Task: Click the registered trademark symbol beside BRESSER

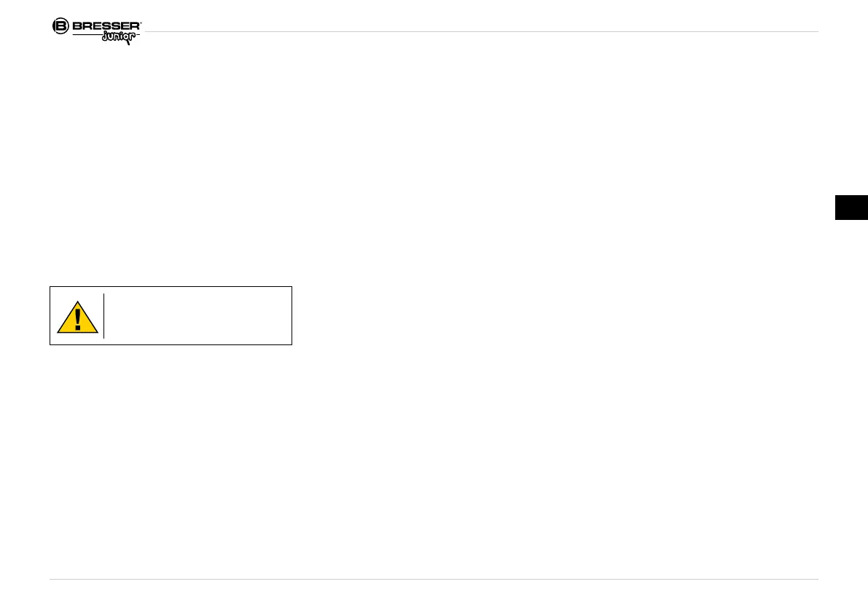Action: click(141, 23)
